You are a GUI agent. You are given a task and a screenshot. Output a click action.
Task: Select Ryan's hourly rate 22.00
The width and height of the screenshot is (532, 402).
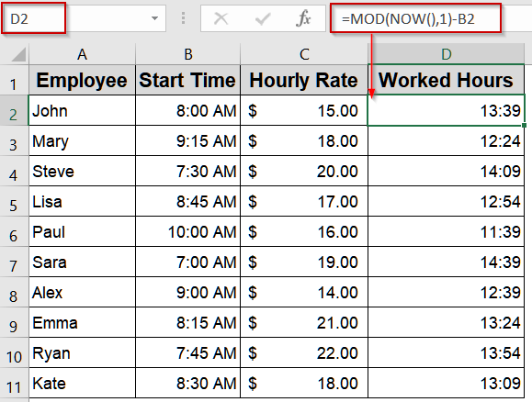(304, 352)
